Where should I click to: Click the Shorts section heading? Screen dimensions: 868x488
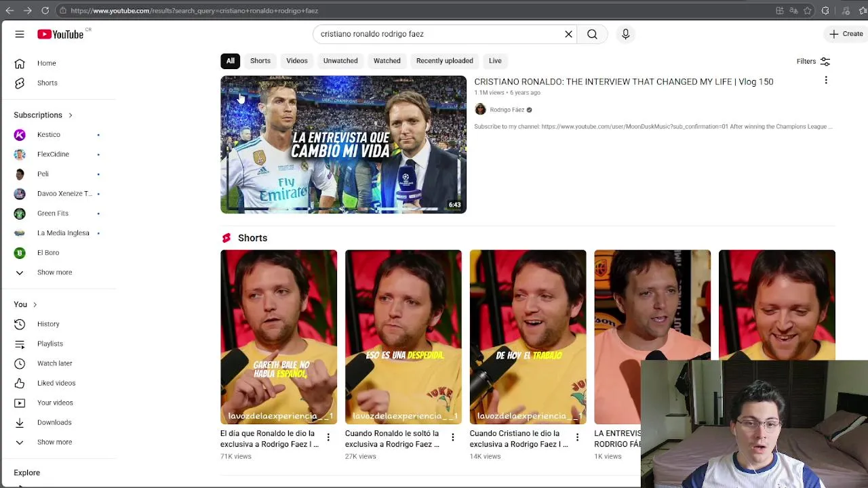(252, 238)
